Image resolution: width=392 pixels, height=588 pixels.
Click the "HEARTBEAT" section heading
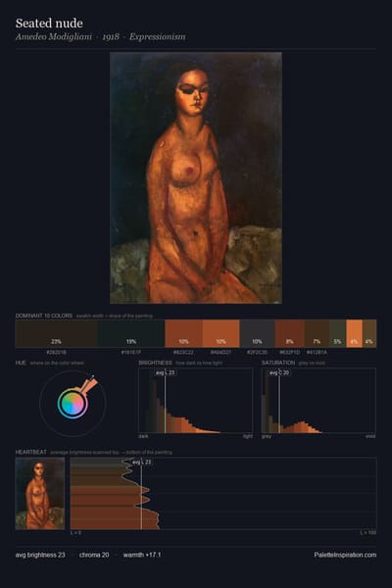click(31, 452)
